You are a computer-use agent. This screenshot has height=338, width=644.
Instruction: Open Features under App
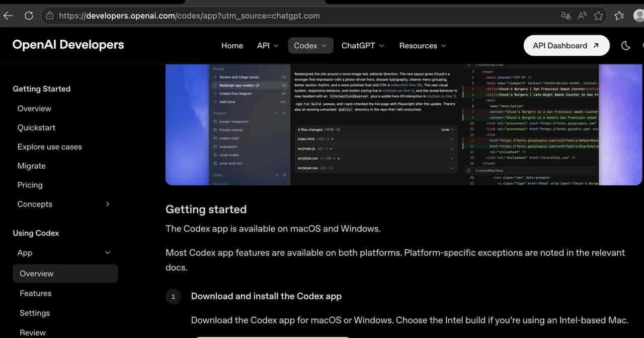tap(35, 293)
